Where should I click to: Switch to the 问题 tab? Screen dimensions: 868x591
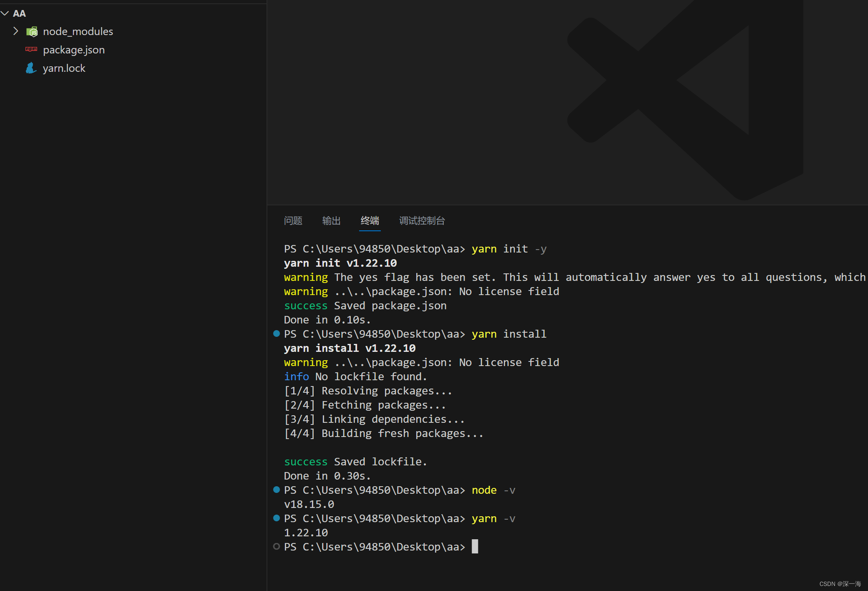pos(293,220)
